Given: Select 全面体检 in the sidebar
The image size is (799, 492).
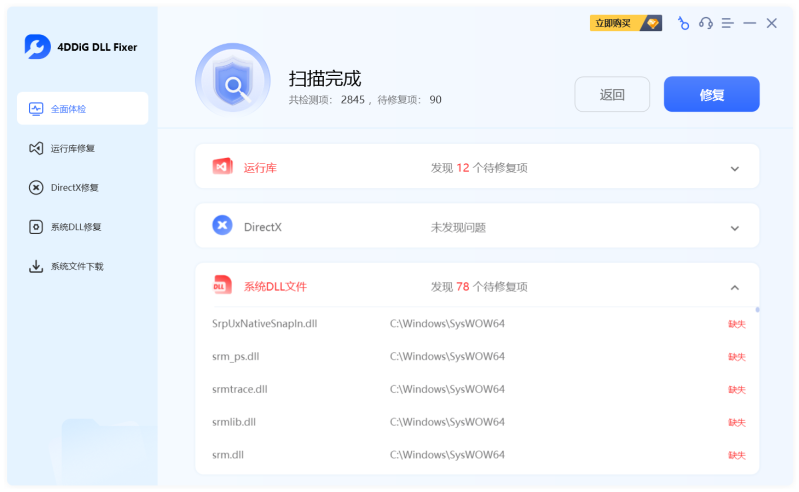Looking at the screenshot, I should coord(83,108).
